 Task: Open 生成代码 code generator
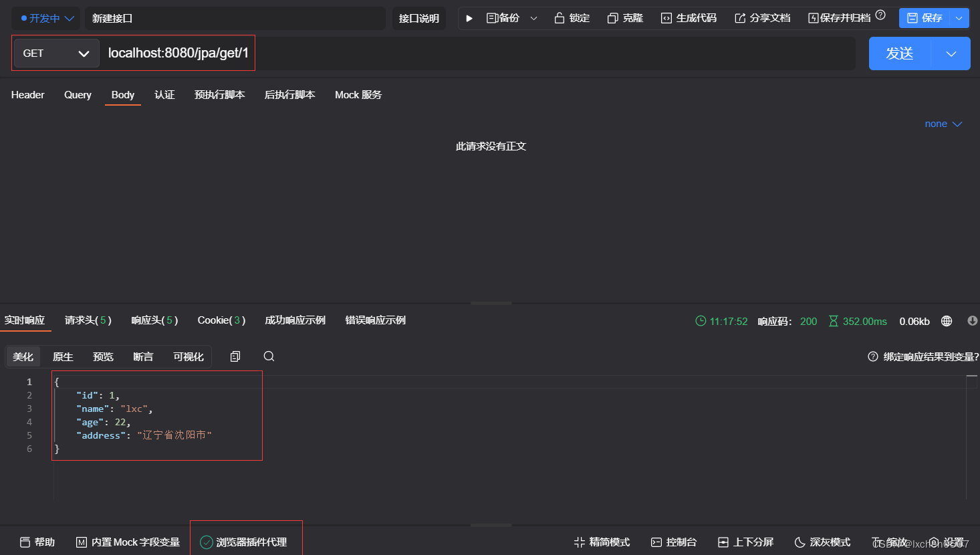pyautogui.click(x=689, y=18)
